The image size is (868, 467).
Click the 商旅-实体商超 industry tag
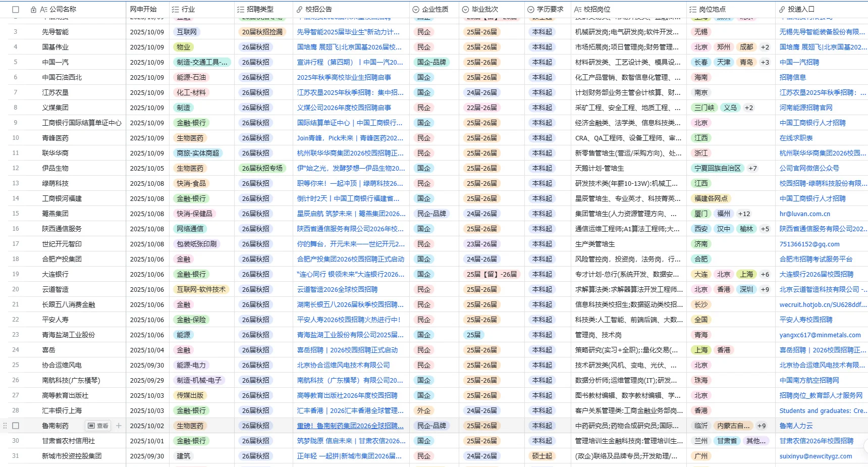click(x=198, y=153)
